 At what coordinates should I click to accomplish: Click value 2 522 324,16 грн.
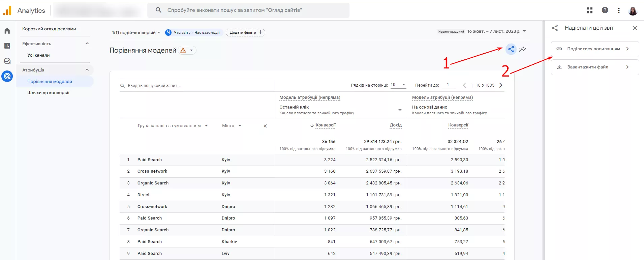click(x=384, y=160)
